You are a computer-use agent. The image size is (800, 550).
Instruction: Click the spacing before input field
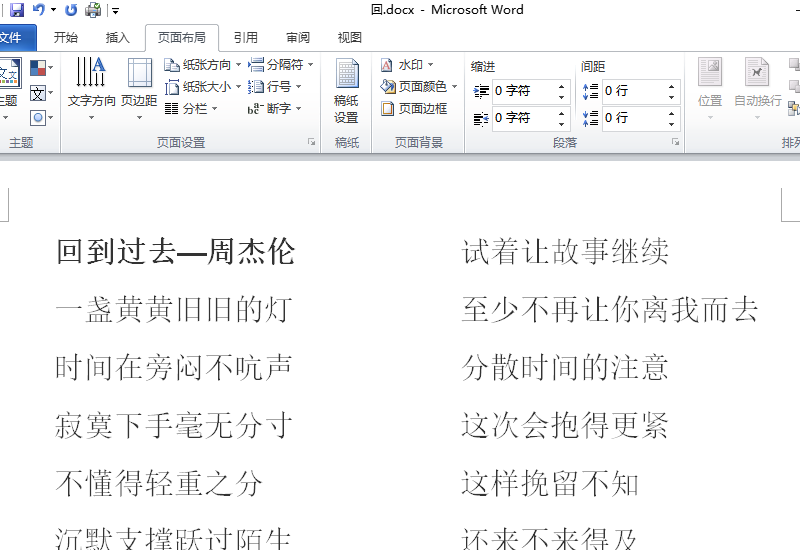(634, 91)
